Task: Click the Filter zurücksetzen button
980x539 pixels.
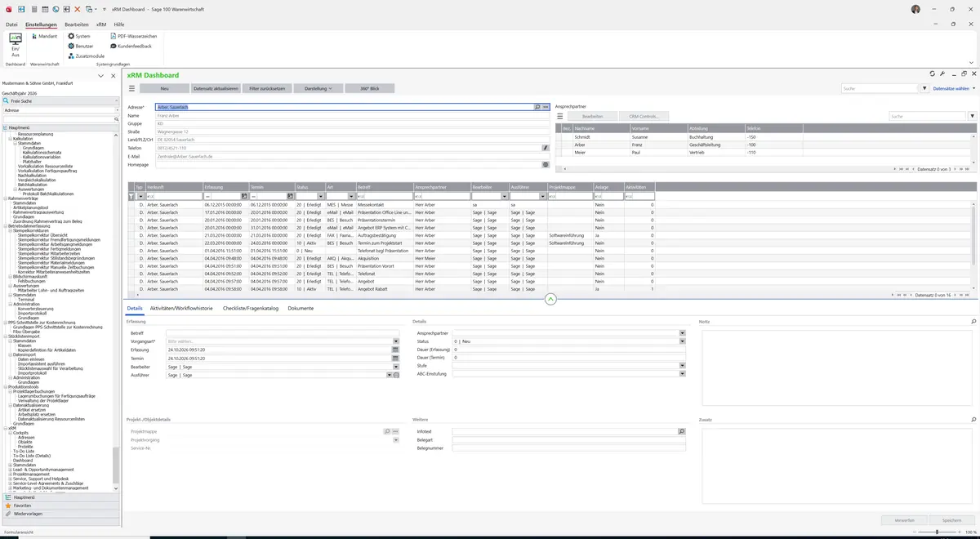Action: tap(267, 88)
